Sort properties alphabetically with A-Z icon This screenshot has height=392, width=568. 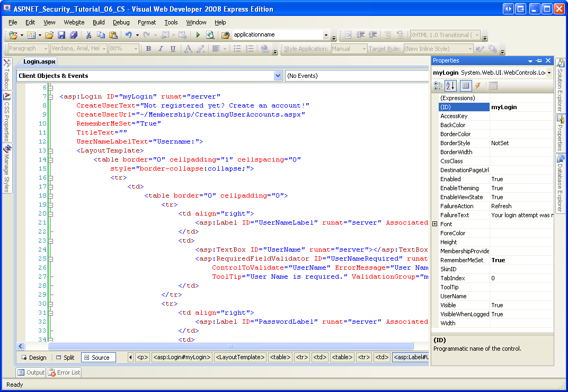click(451, 86)
